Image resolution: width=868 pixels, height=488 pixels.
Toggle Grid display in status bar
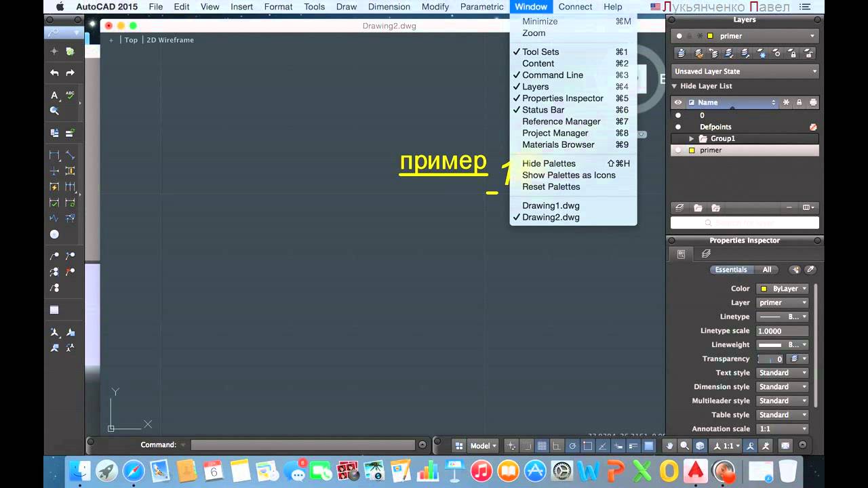[542, 445]
